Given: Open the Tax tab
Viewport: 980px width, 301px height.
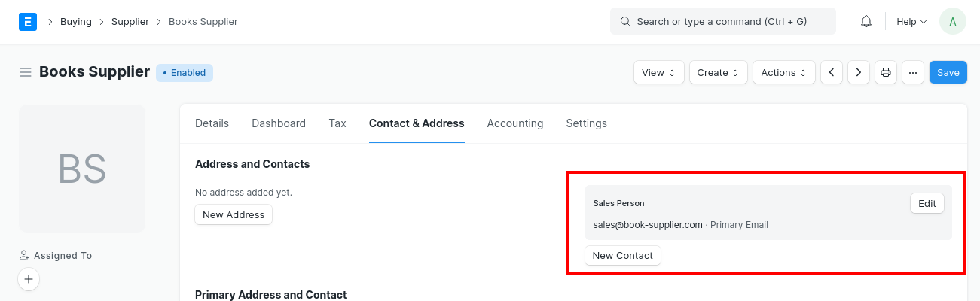Looking at the screenshot, I should [337, 123].
